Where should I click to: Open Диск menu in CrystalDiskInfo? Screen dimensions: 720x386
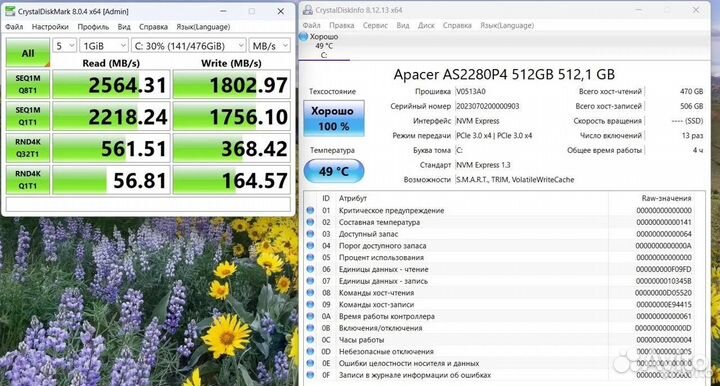tap(426, 25)
